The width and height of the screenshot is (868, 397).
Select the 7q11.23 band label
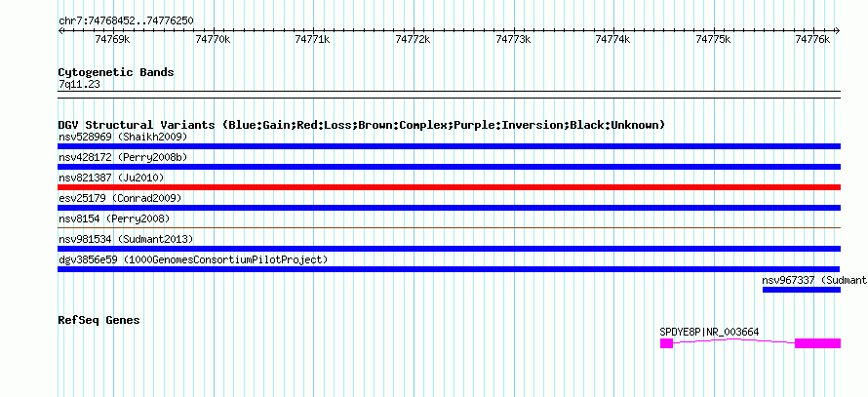(x=79, y=85)
